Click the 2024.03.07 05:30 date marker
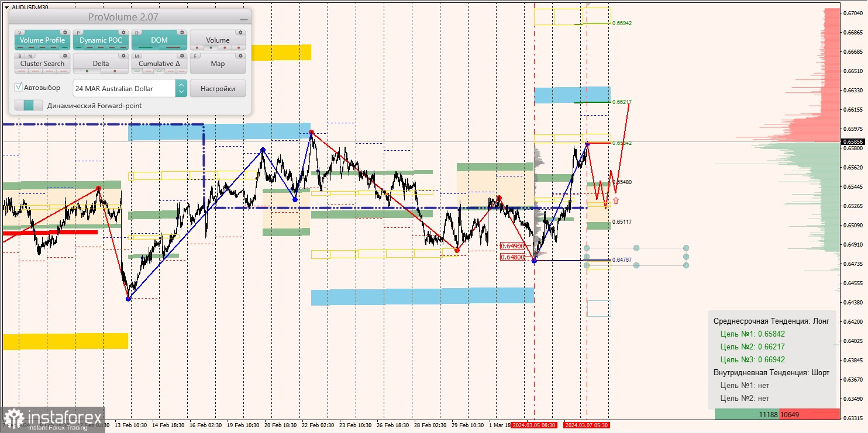Viewport: 868px width, 433px height. (x=587, y=425)
